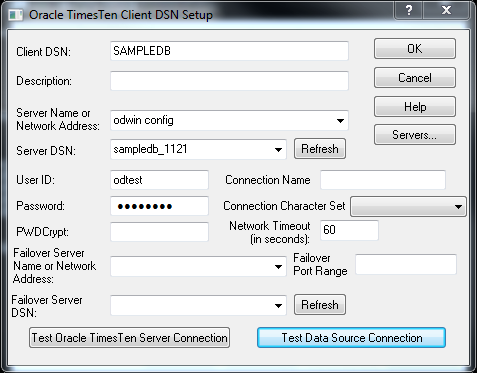Viewport: 477px width, 373px height.
Task: Focus the Client DSN field
Action: point(229,51)
